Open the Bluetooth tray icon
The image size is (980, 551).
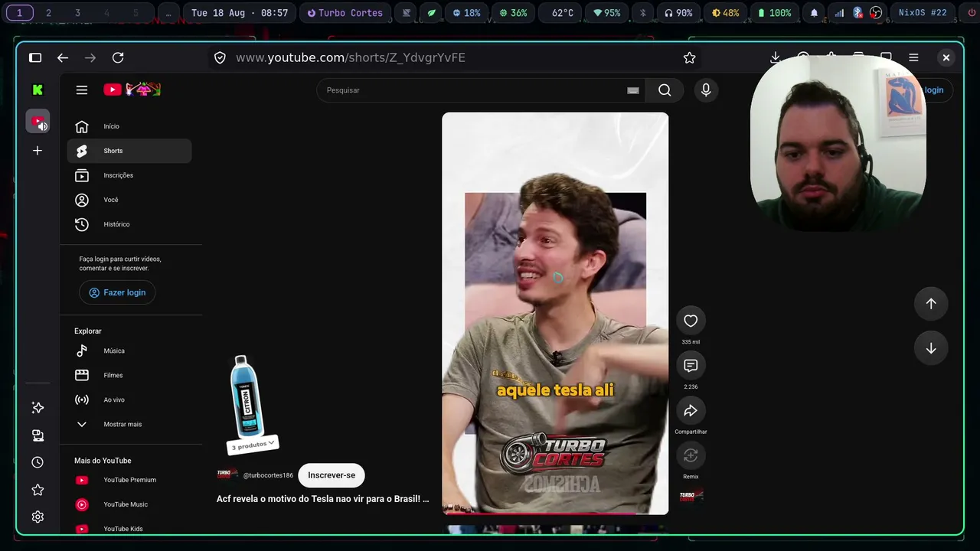click(x=857, y=13)
